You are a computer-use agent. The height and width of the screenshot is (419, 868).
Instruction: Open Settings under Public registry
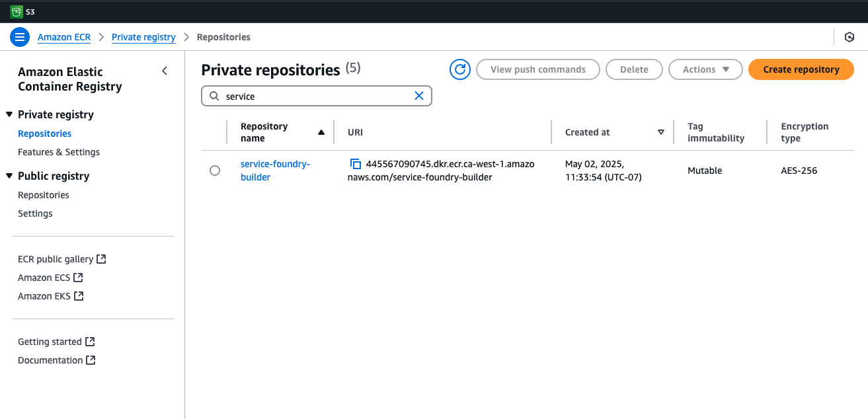[x=35, y=213]
